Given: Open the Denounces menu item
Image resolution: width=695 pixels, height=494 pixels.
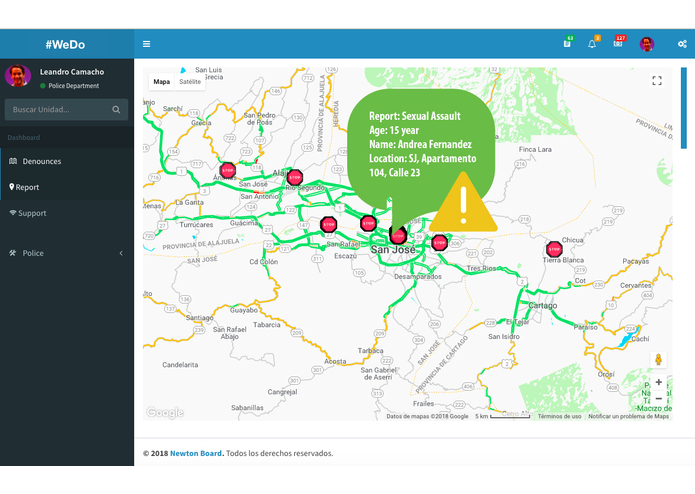Looking at the screenshot, I should pyautogui.click(x=67, y=161).
